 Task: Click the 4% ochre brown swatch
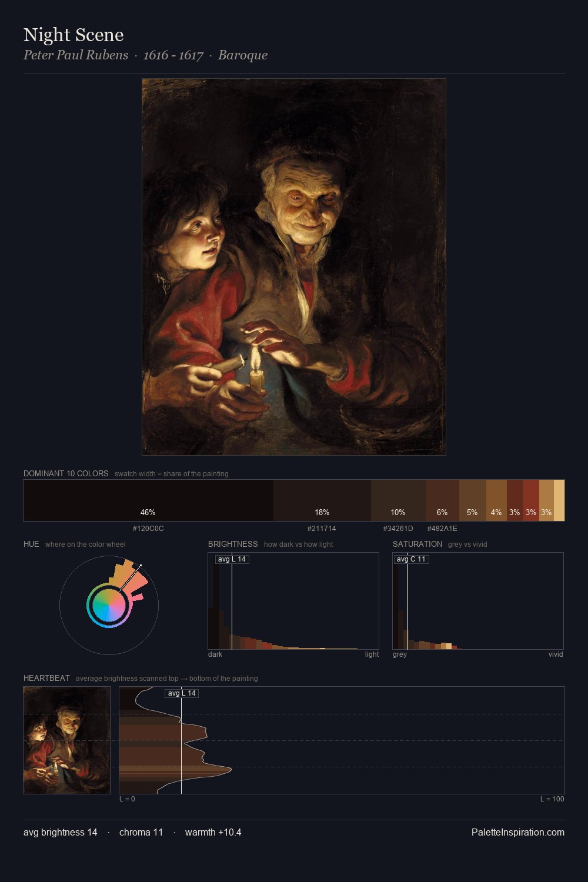[x=496, y=500]
